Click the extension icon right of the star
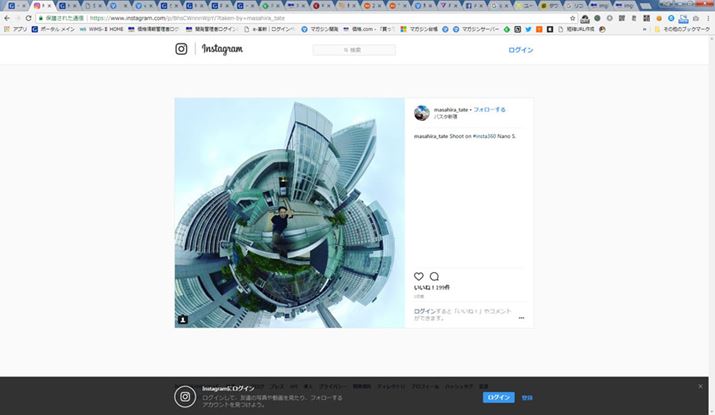The height and width of the screenshot is (415, 715). tap(585, 18)
